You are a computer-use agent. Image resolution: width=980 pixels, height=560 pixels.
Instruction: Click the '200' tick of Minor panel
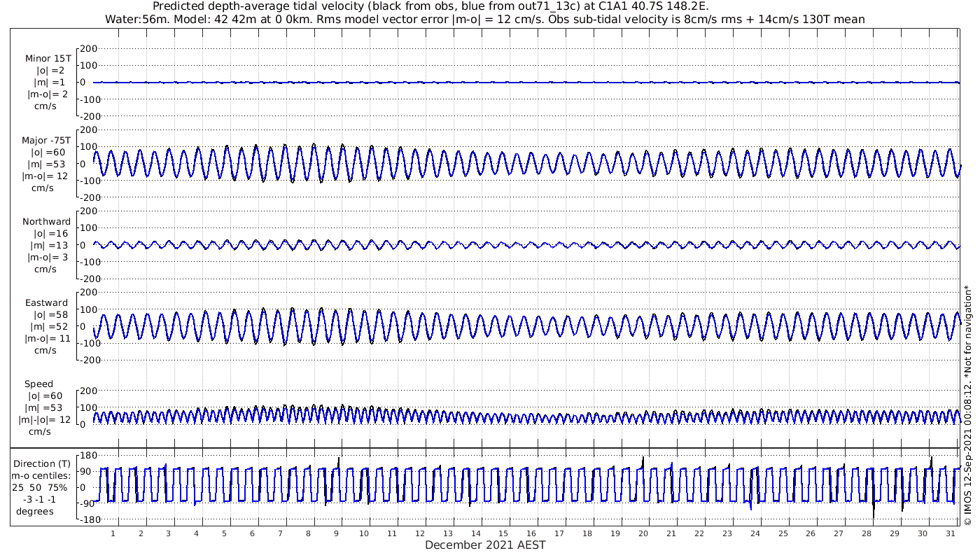pyautogui.click(x=87, y=48)
